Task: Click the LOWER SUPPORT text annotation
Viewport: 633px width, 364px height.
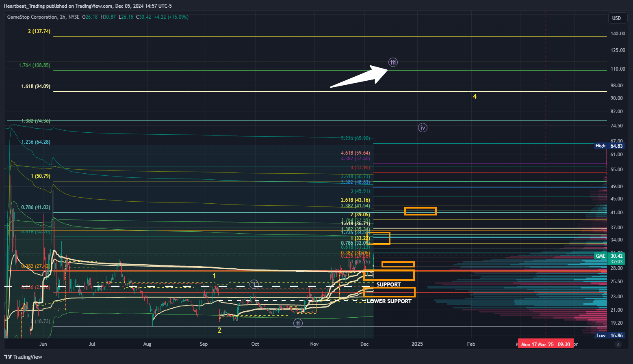Action: tap(389, 301)
